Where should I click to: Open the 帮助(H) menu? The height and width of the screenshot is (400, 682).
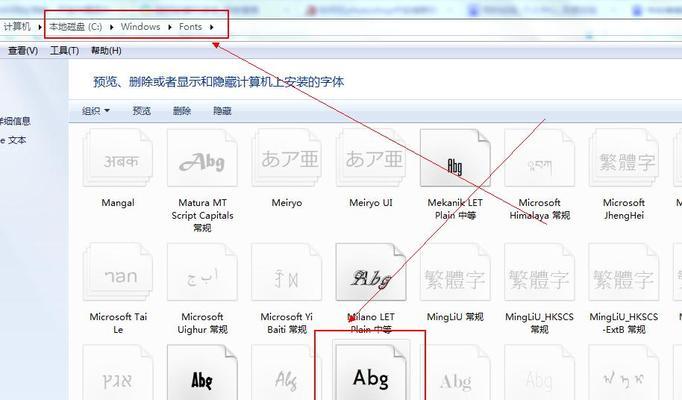pos(106,51)
